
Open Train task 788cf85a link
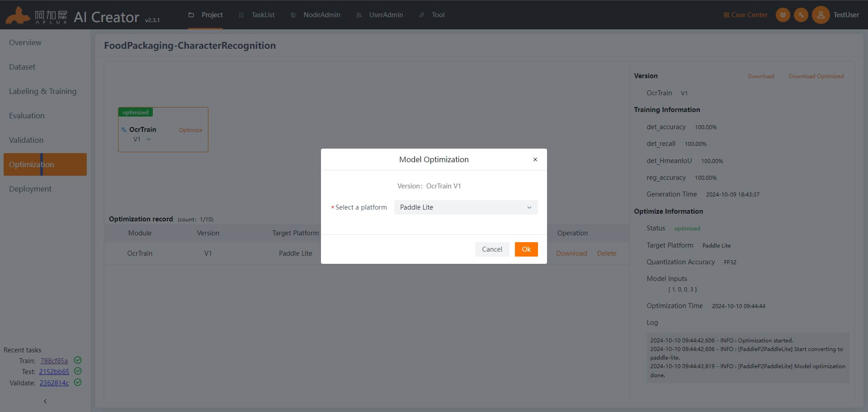pyautogui.click(x=54, y=361)
